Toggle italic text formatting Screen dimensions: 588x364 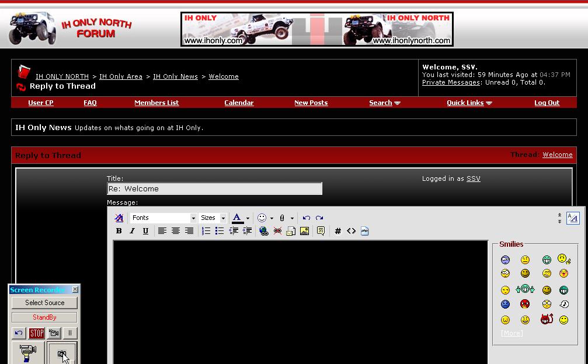(132, 231)
